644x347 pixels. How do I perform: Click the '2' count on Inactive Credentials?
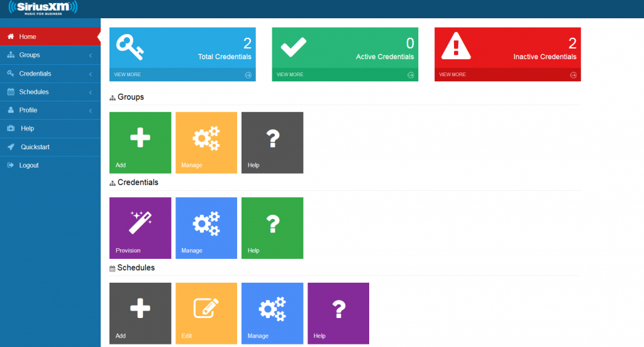click(x=572, y=43)
